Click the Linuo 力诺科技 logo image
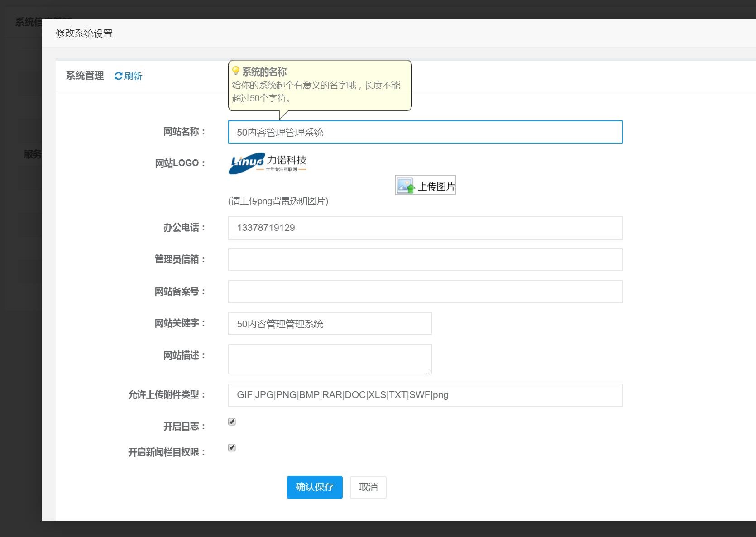 [x=268, y=163]
